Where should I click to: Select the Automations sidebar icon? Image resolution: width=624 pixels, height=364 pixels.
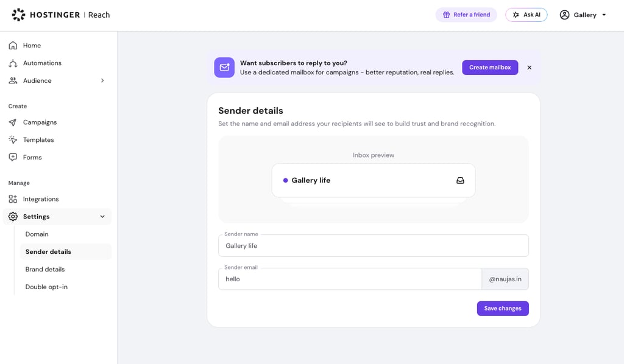tap(13, 63)
